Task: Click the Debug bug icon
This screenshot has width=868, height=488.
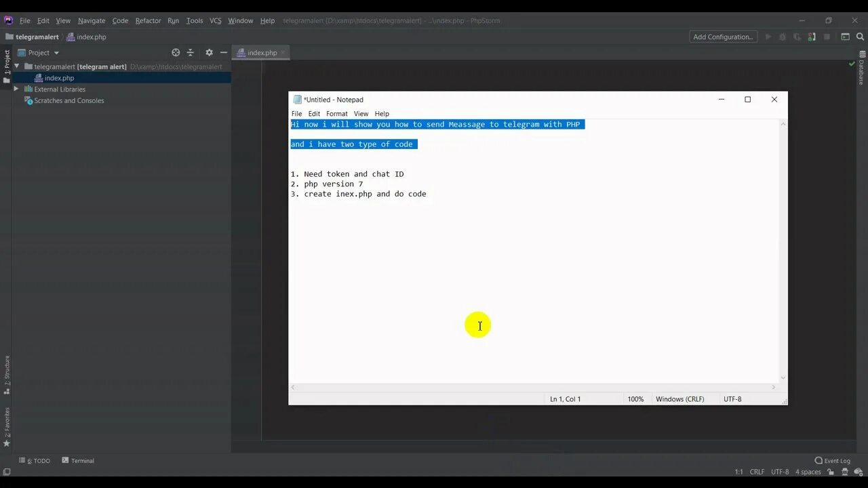Action: click(783, 37)
